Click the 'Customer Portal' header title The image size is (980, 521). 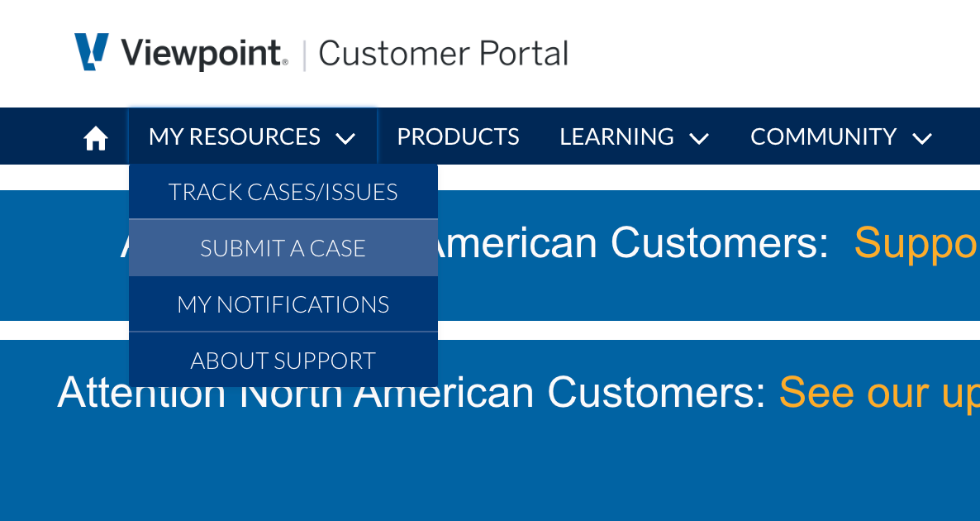click(x=443, y=54)
